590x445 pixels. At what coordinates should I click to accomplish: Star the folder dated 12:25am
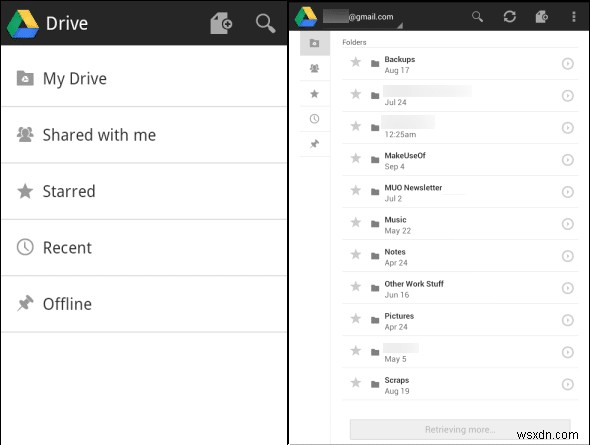pyautogui.click(x=356, y=126)
